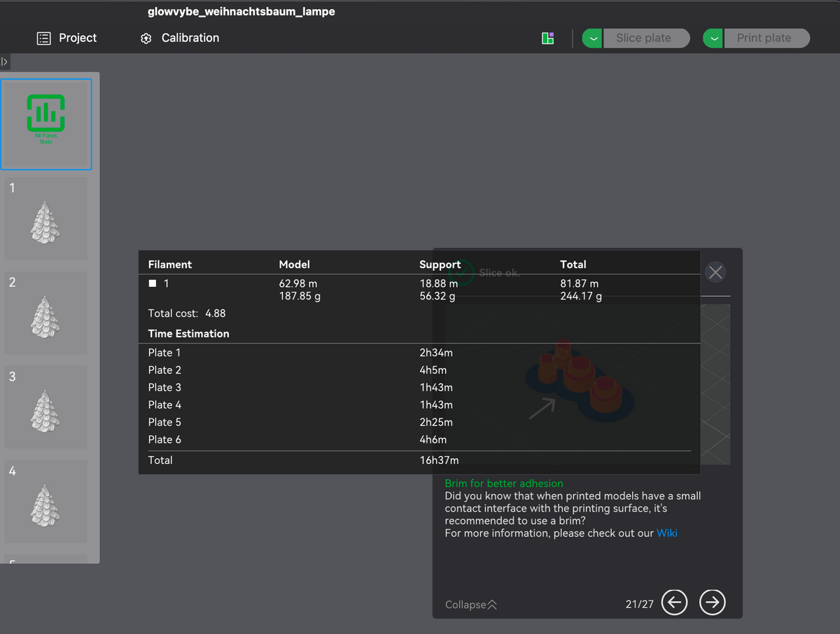Open the Slice plate dropdown arrow
This screenshot has height=634, width=840.
pyautogui.click(x=592, y=38)
